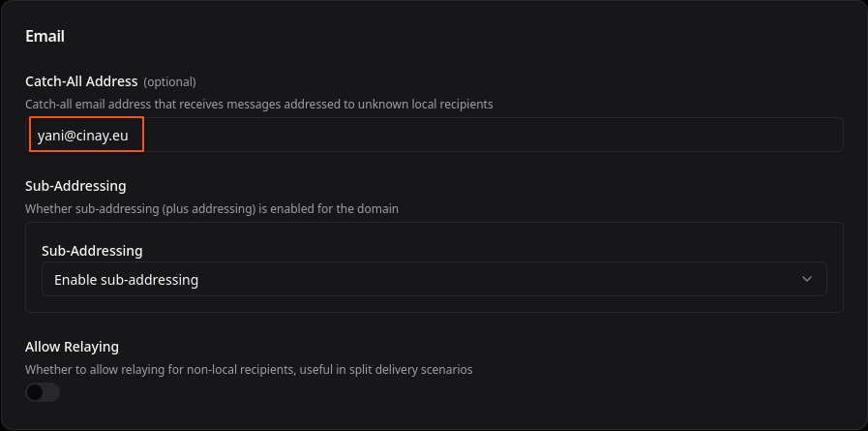This screenshot has height=431, width=868.
Task: Open the Enable sub-addressing combo box
Action: click(434, 280)
